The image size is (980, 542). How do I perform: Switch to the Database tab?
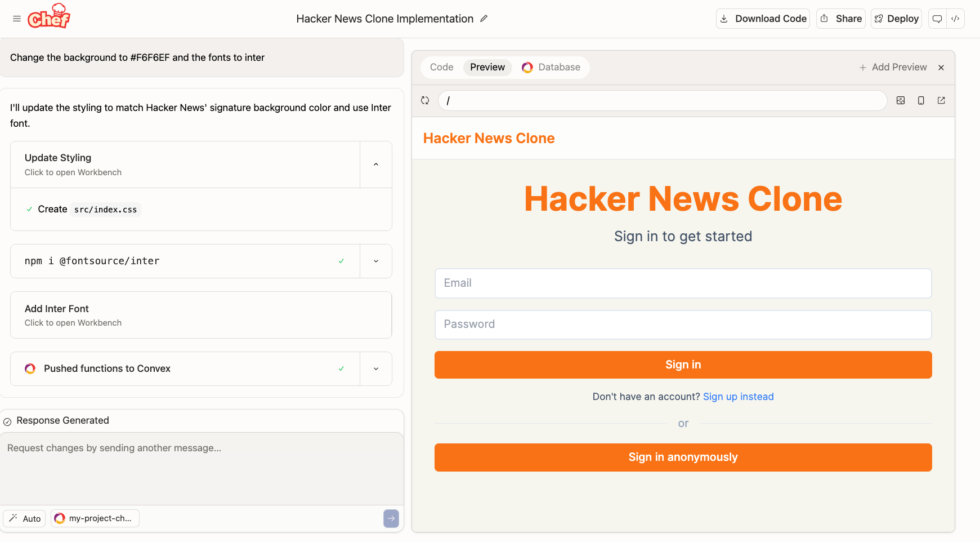click(x=551, y=67)
